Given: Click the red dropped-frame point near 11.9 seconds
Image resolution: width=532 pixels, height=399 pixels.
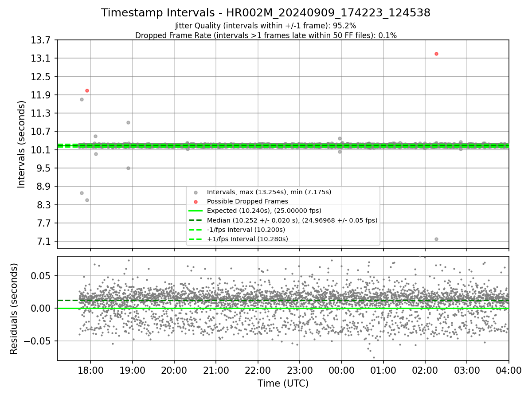Looking at the screenshot, I should click(87, 90).
